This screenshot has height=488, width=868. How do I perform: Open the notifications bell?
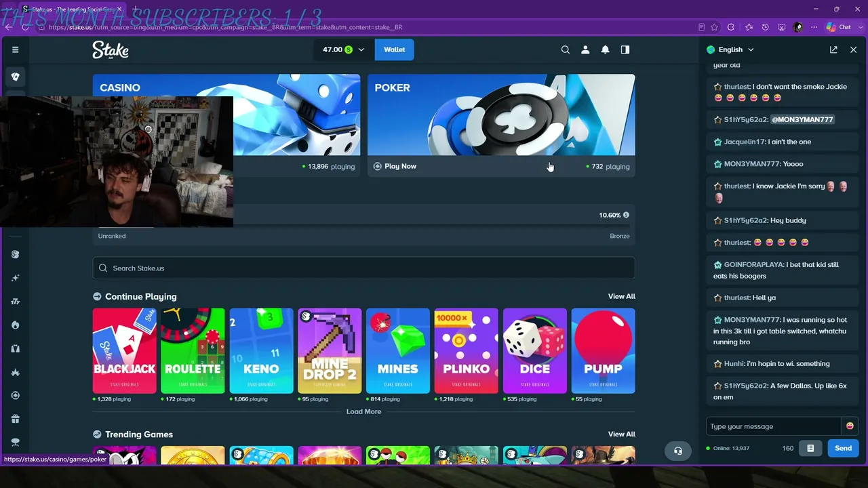[605, 49]
